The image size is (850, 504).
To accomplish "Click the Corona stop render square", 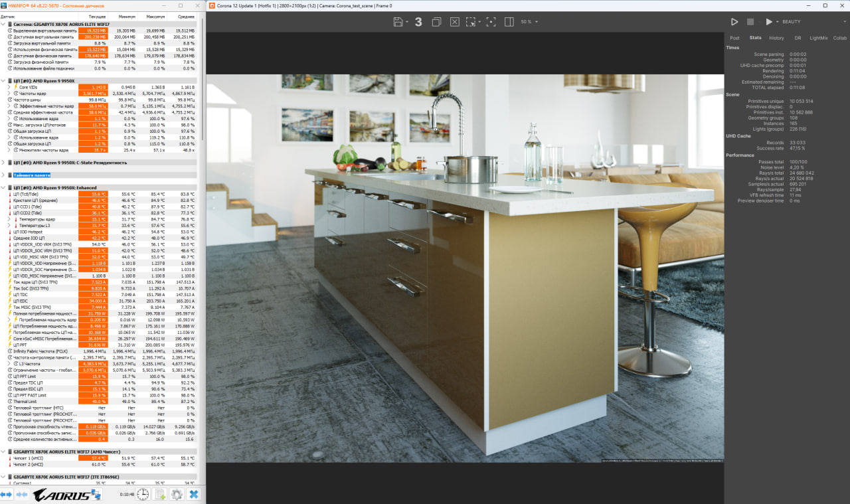I will tap(750, 22).
